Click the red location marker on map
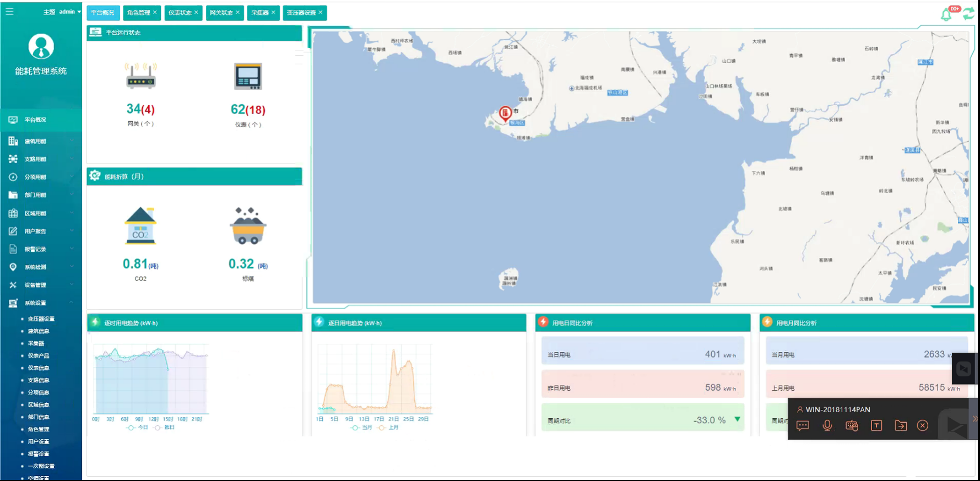The image size is (980, 481). [505, 113]
